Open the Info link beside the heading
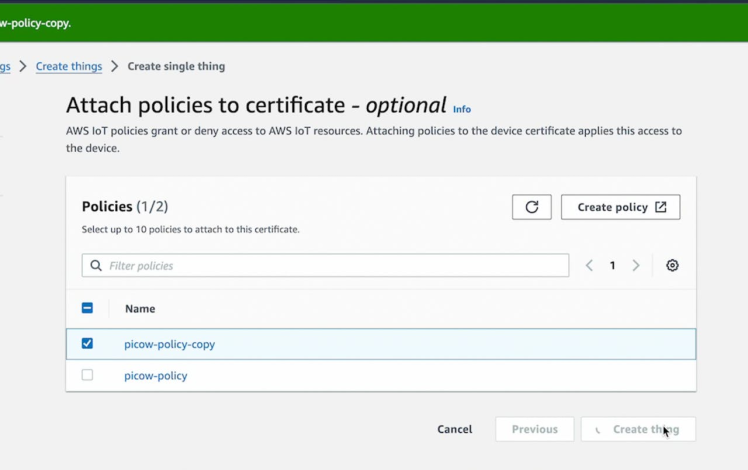This screenshot has height=470, width=748. [x=461, y=109]
